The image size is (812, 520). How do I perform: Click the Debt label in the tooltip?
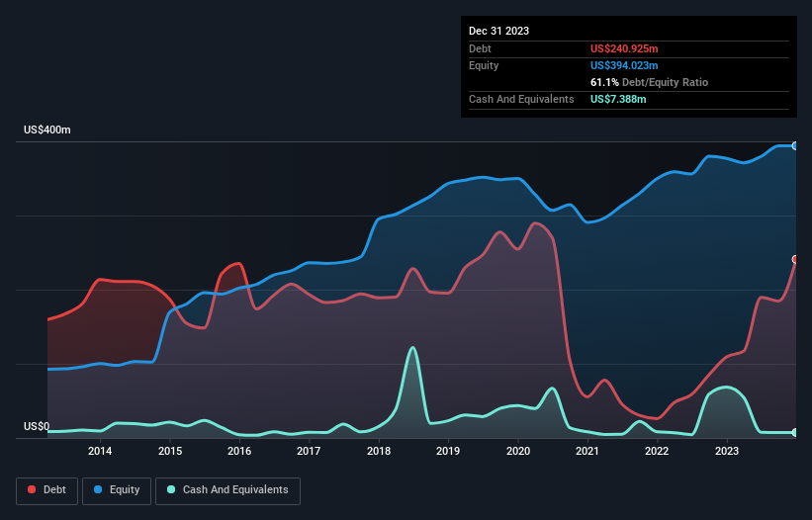480,48
